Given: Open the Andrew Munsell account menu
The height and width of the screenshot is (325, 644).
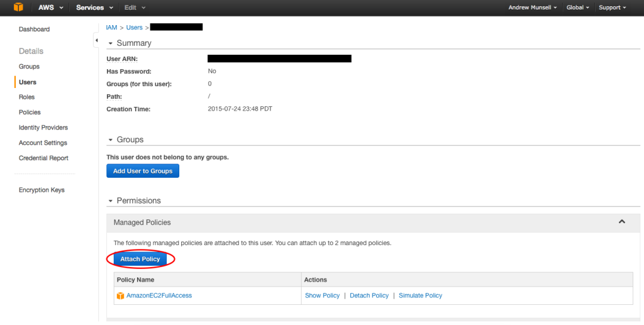Looking at the screenshot, I should (x=532, y=8).
